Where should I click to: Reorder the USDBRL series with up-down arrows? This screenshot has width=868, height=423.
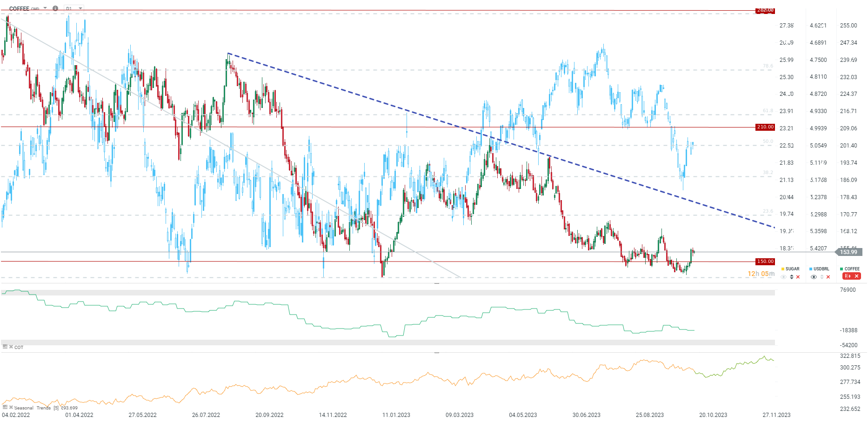pyautogui.click(x=822, y=277)
